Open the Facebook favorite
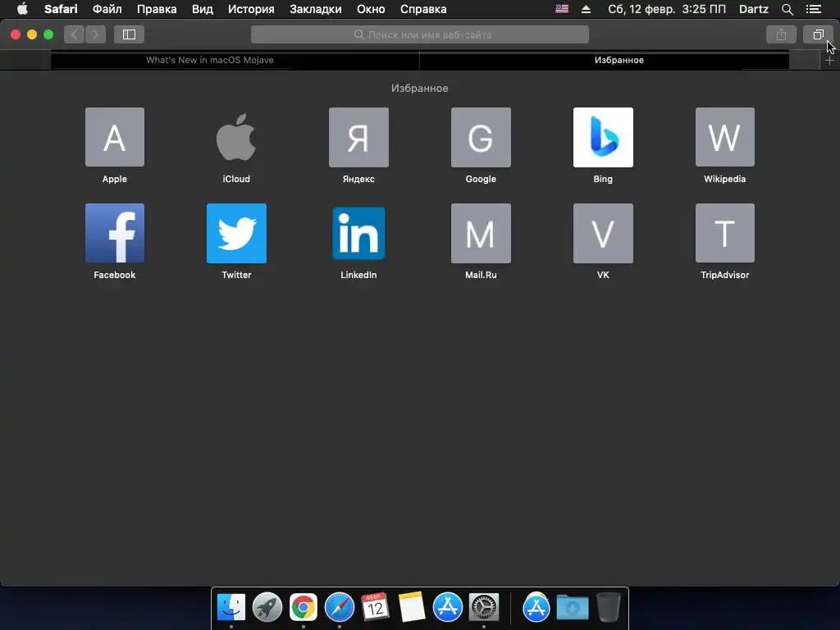Image resolution: width=840 pixels, height=630 pixels. [115, 233]
